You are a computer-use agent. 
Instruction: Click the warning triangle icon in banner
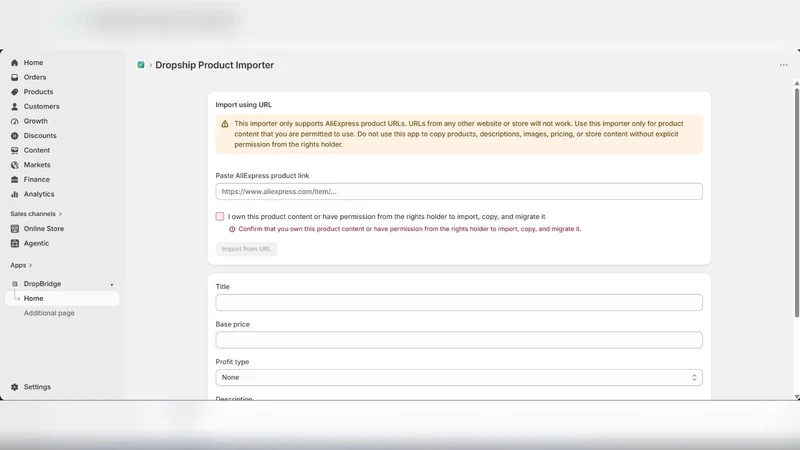[225, 124]
